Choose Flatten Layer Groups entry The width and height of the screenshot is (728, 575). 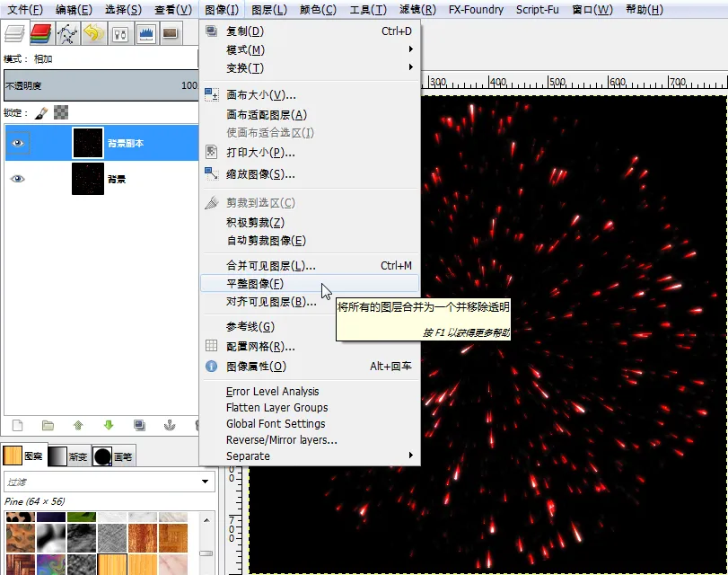coord(311,407)
